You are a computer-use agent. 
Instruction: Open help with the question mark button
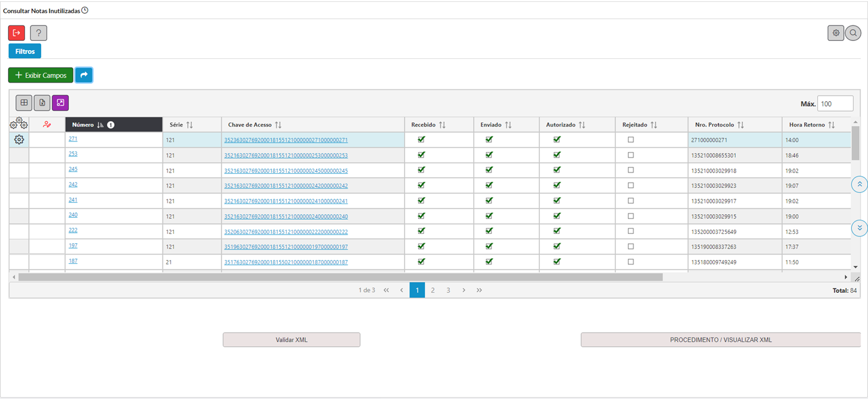point(38,33)
